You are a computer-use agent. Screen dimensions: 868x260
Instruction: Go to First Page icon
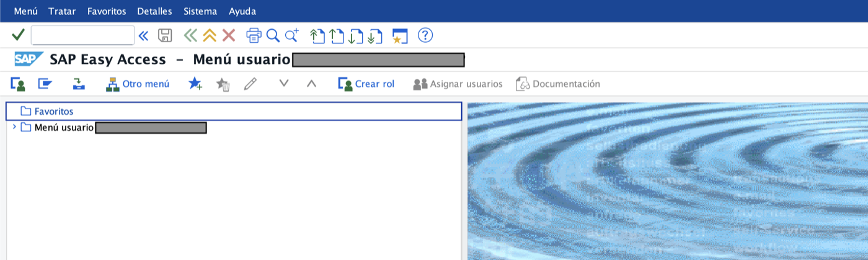tap(317, 36)
